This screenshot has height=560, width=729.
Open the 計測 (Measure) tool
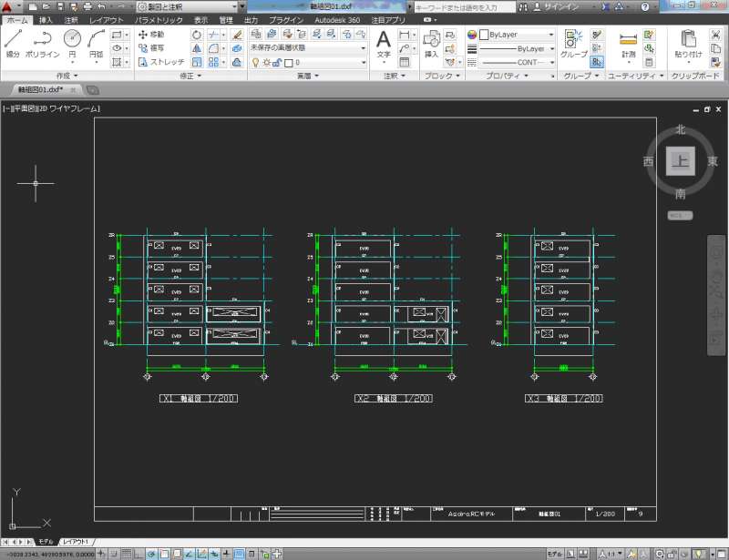pos(629,42)
